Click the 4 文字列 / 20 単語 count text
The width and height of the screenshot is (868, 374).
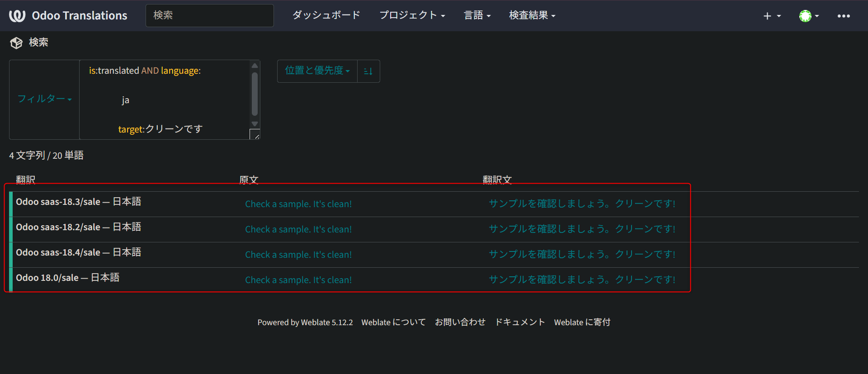point(47,156)
